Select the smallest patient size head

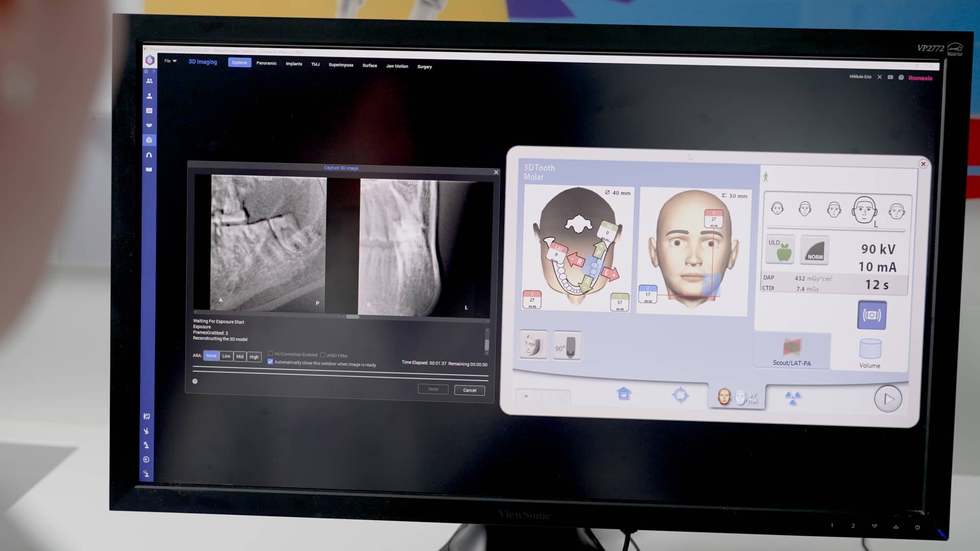tap(777, 208)
